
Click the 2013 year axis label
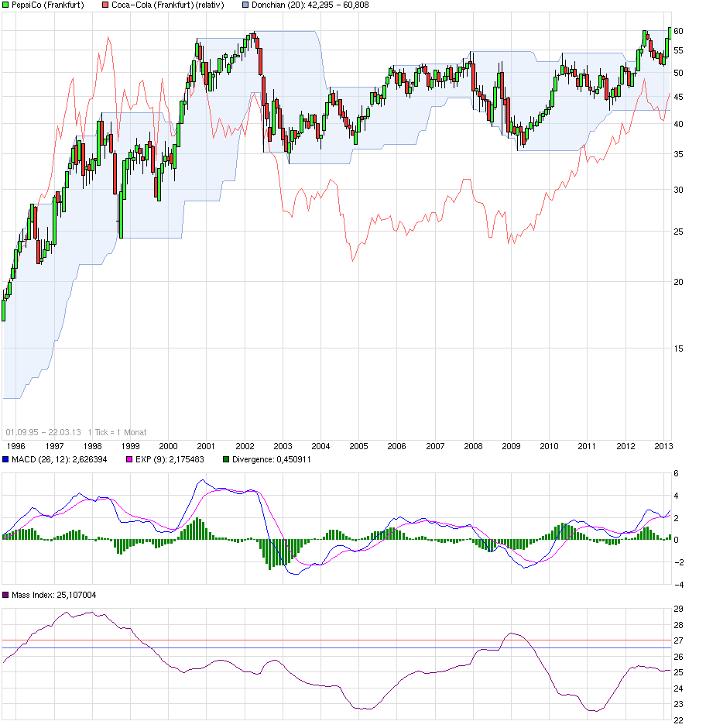coord(663,446)
